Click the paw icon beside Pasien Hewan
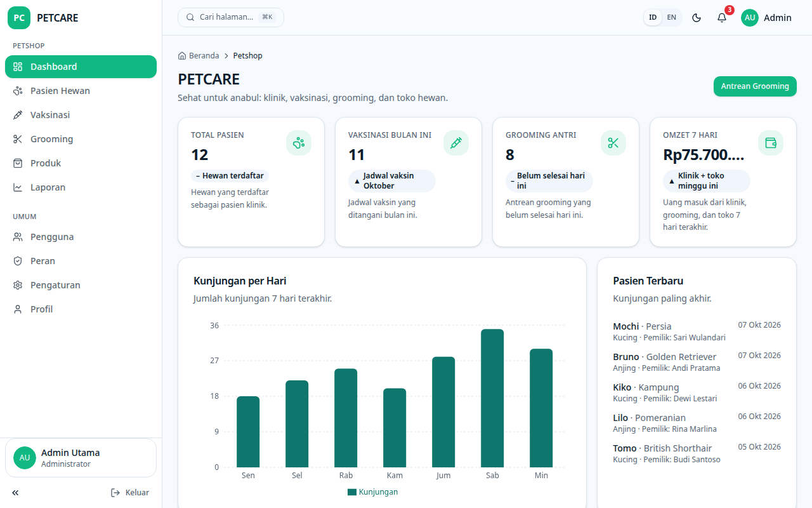Screen dimensions: 812x508 18,91
